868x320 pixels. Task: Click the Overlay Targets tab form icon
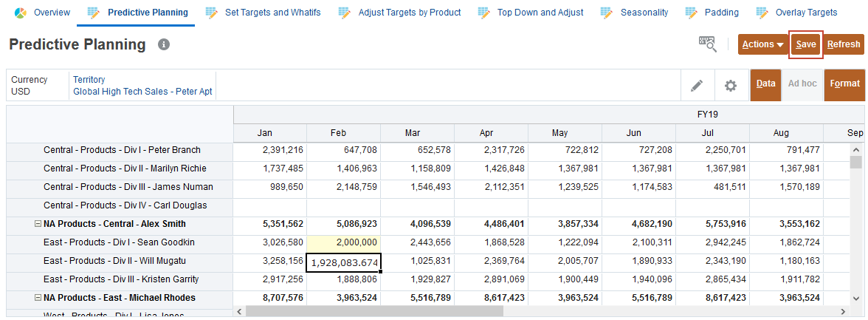[762, 13]
